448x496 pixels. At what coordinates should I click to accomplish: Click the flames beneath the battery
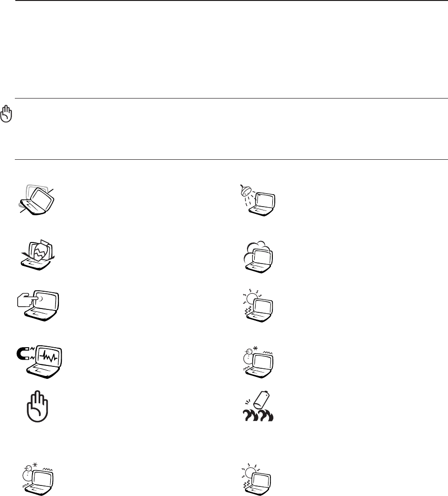pyautogui.click(x=258, y=415)
